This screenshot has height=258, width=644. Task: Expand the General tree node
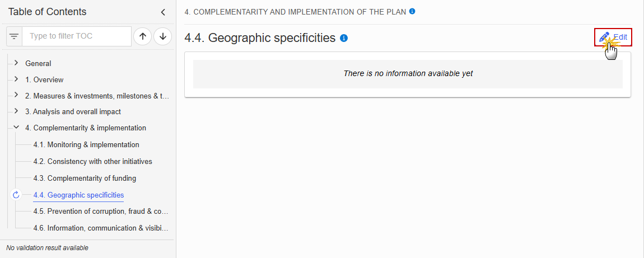(16, 63)
